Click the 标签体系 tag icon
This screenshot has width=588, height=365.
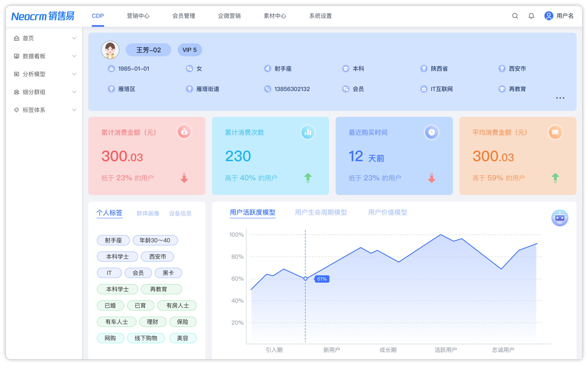pyautogui.click(x=16, y=110)
